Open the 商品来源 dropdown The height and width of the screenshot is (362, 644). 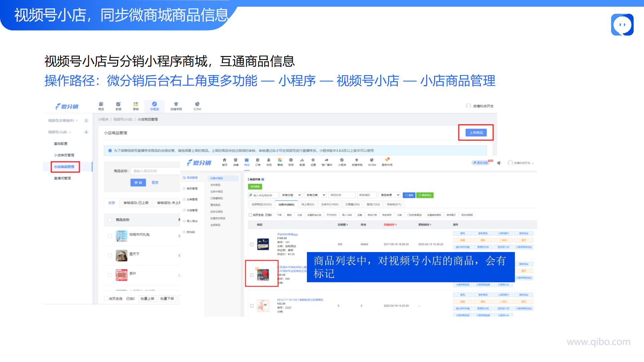coord(389,195)
